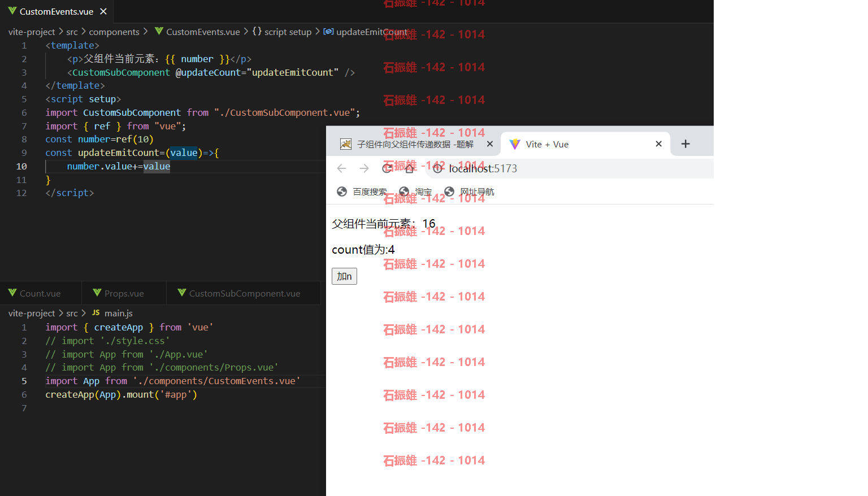Screen dimensions: 868x496
Task: Click the browser home icon
Action: (409, 168)
